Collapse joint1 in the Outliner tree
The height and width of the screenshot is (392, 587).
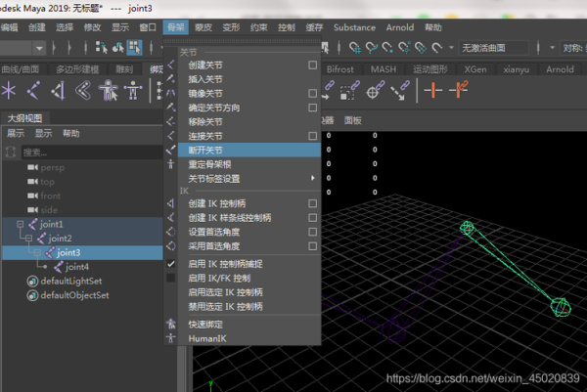point(20,224)
